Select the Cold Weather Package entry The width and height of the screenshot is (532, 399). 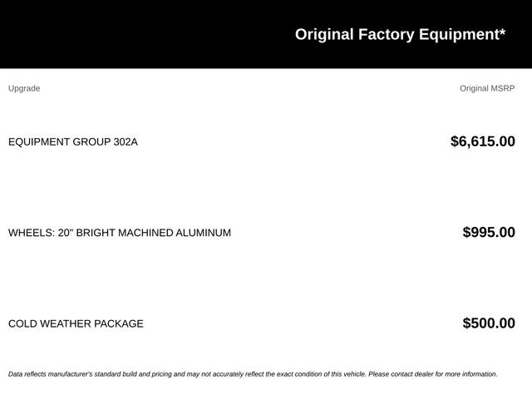[x=76, y=323]
